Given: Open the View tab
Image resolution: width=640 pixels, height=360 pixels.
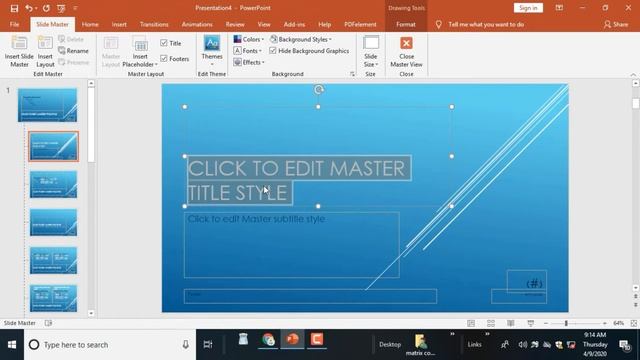Looking at the screenshot, I should pyautogui.click(x=264, y=24).
